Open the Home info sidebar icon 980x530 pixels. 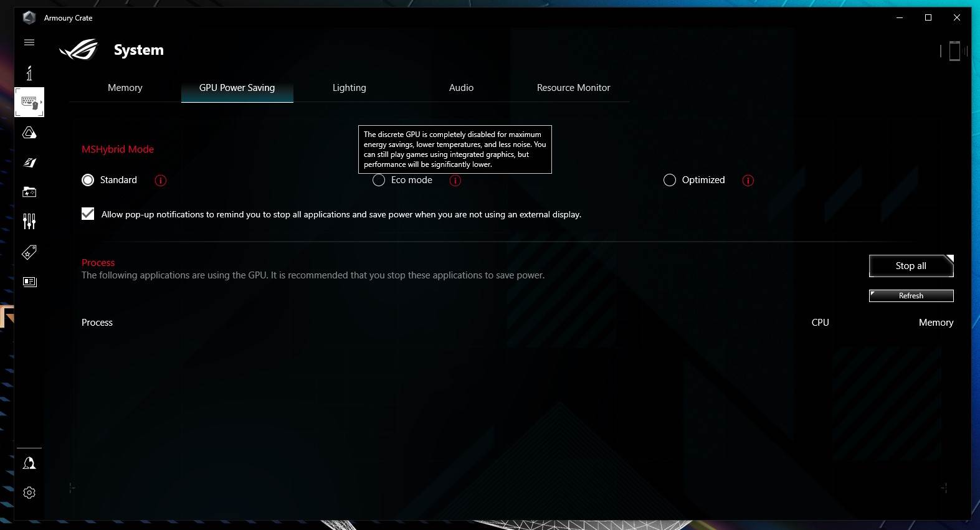(29, 73)
